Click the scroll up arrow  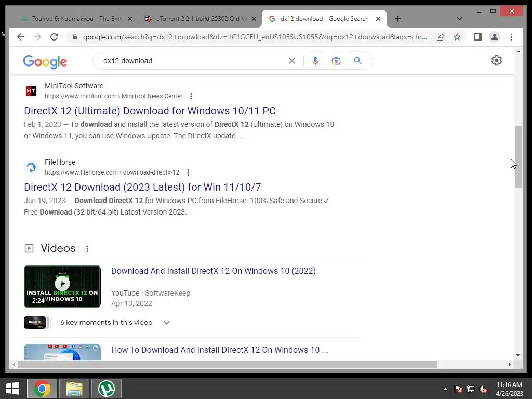point(518,51)
